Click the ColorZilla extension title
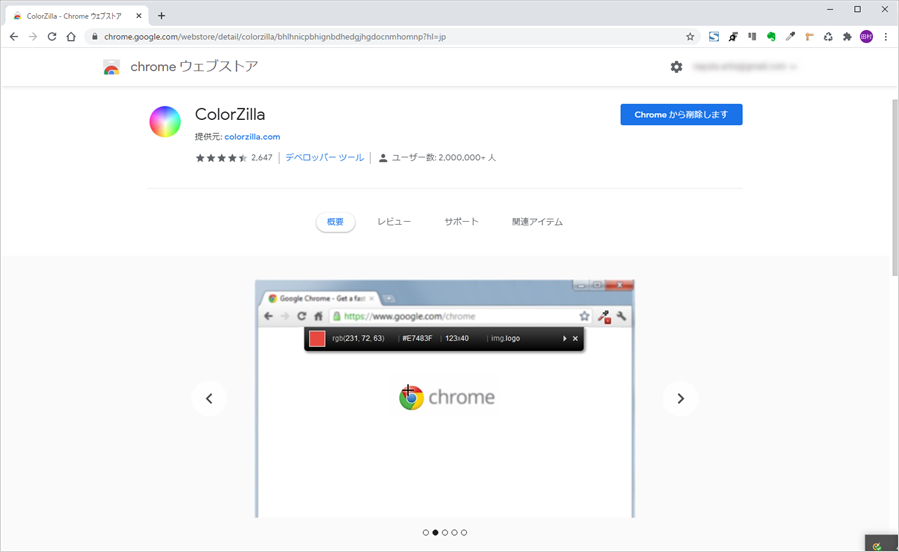The height and width of the screenshot is (552, 899). click(230, 114)
